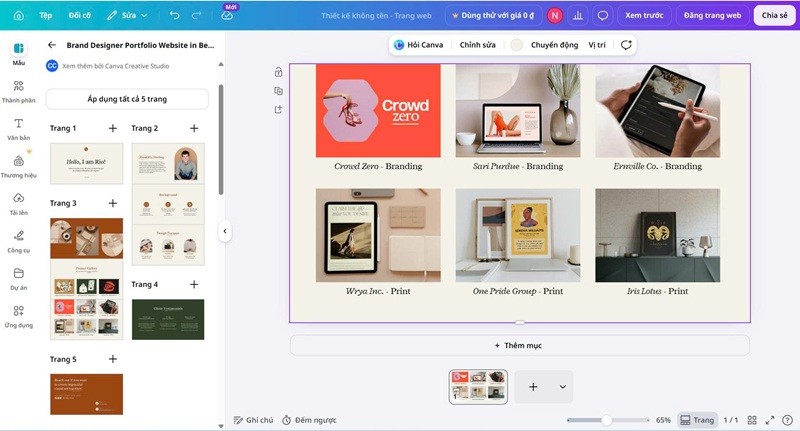
Task: Toggle the Trang pages view button
Action: point(697,420)
